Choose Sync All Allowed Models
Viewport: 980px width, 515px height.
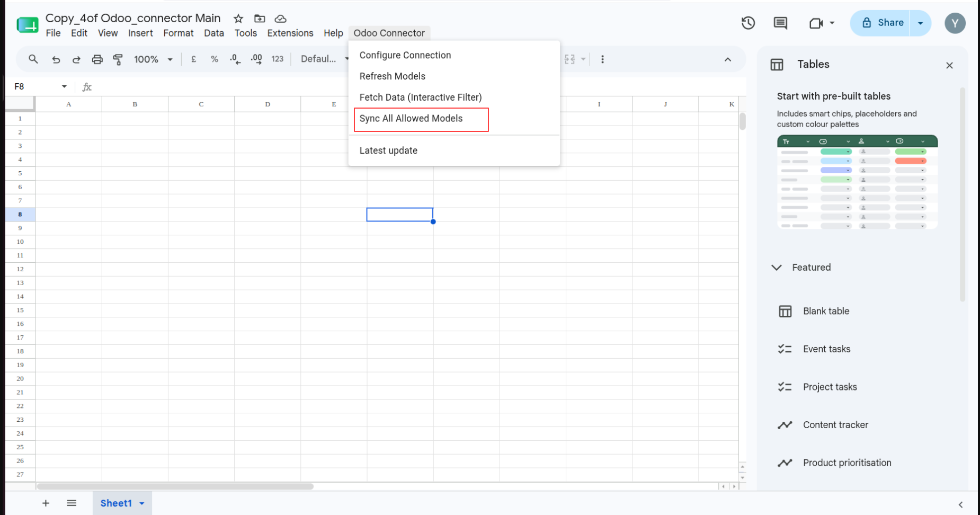[454, 119]
